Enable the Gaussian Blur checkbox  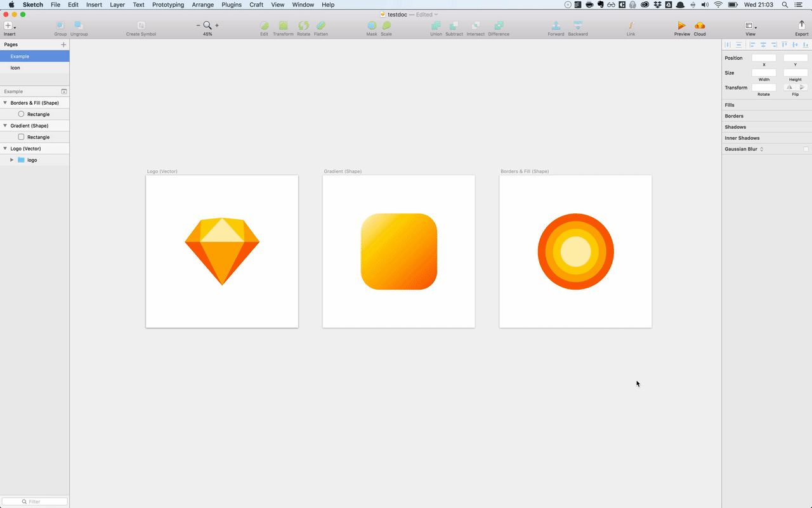(807, 149)
